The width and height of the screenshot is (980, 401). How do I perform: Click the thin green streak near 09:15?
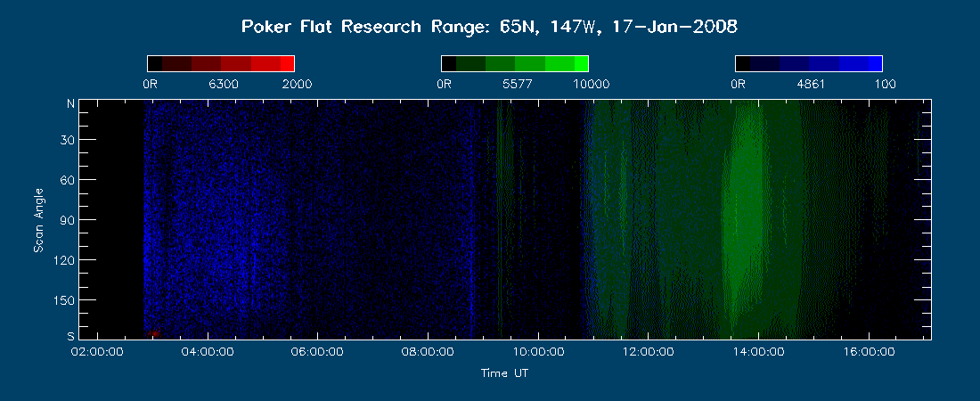point(499,219)
